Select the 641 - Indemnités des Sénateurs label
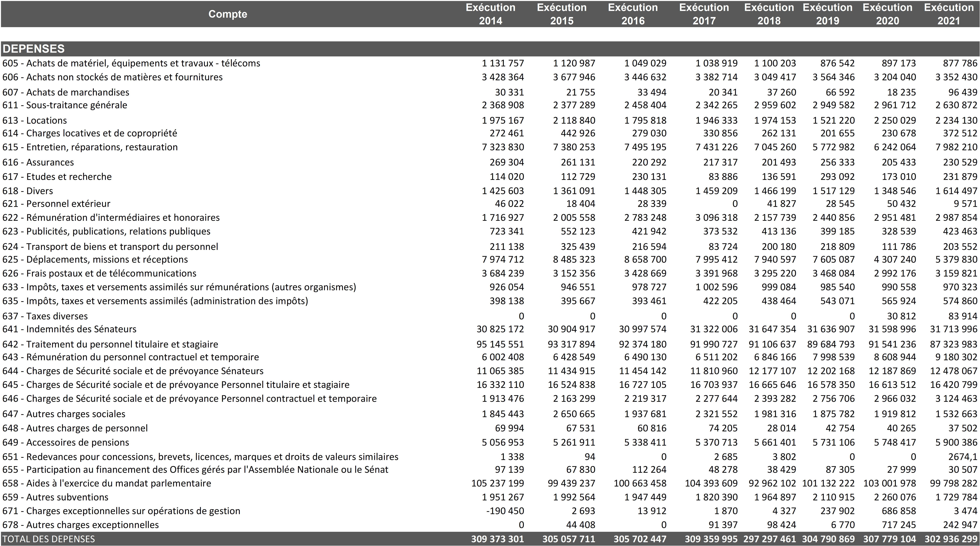The image size is (980, 546). (x=69, y=329)
